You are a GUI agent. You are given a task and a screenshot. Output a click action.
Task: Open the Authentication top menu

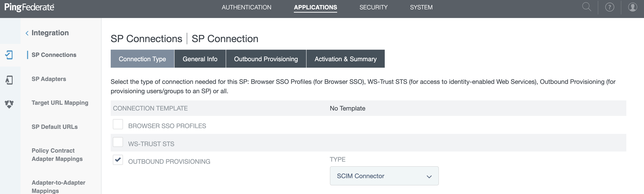point(246,8)
